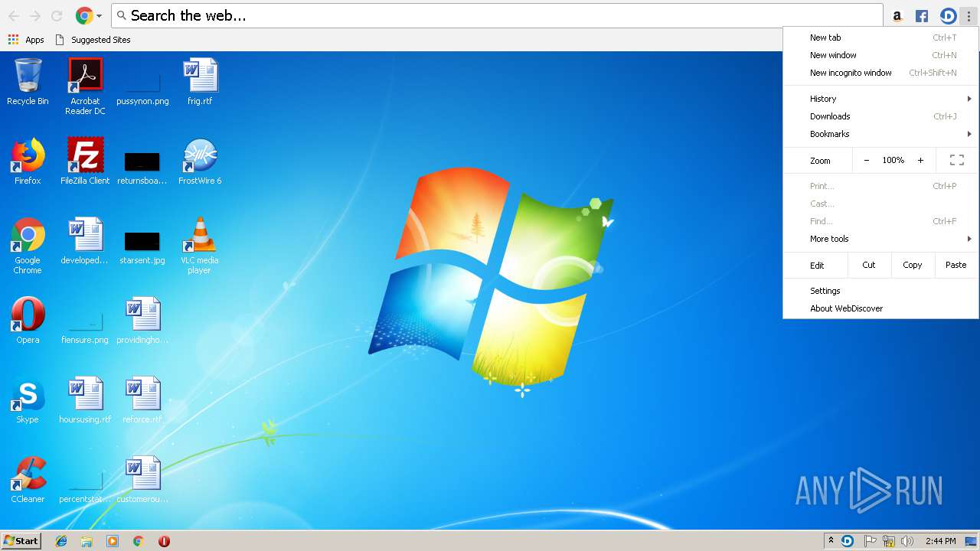
Task: Select the fiensure.png file icon
Action: click(x=85, y=326)
